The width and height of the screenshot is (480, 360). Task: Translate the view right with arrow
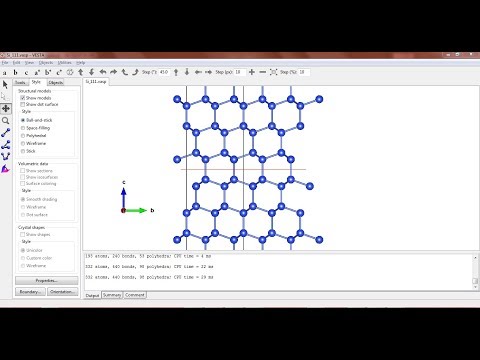coord(209,72)
